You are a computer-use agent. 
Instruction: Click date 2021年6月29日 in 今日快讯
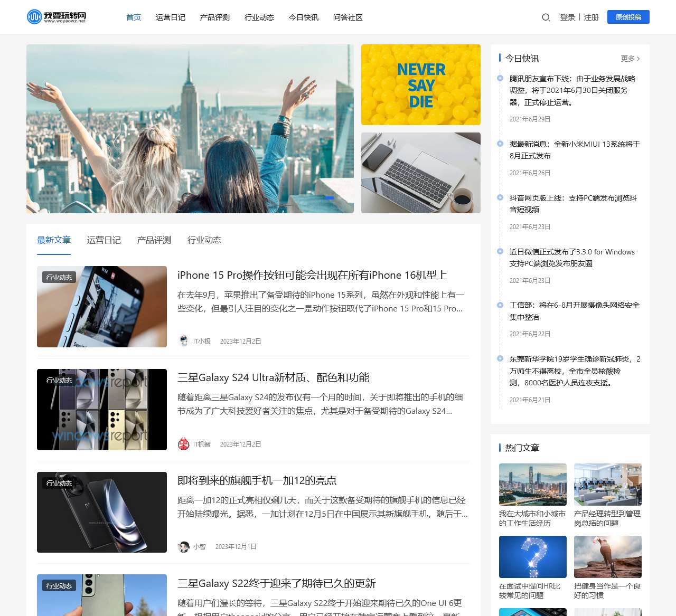(530, 119)
